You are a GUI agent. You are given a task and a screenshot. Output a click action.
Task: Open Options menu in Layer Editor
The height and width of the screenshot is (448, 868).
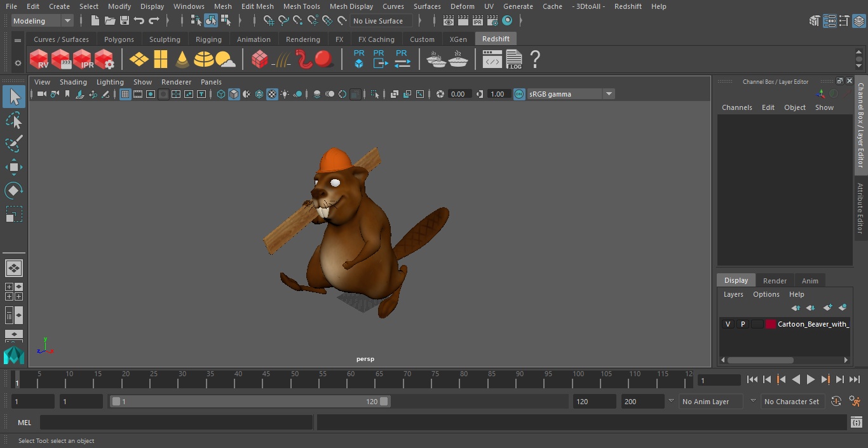pyautogui.click(x=766, y=294)
